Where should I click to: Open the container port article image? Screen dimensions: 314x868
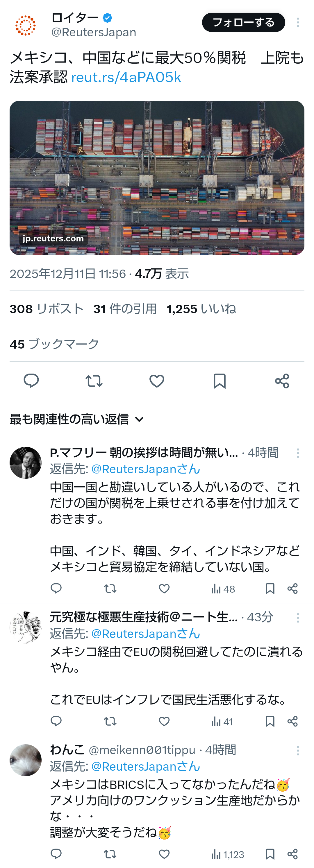click(x=157, y=177)
